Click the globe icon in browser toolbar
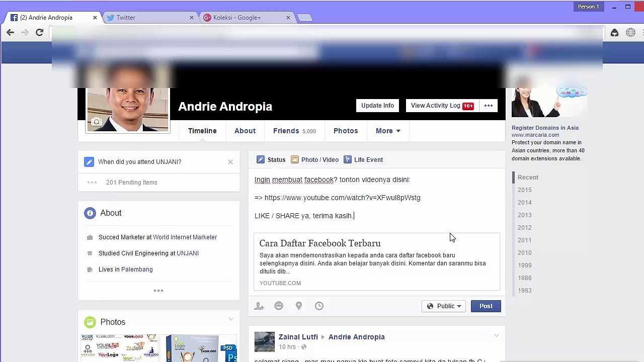Image resolution: width=644 pixels, height=362 pixels. pyautogui.click(x=630, y=33)
